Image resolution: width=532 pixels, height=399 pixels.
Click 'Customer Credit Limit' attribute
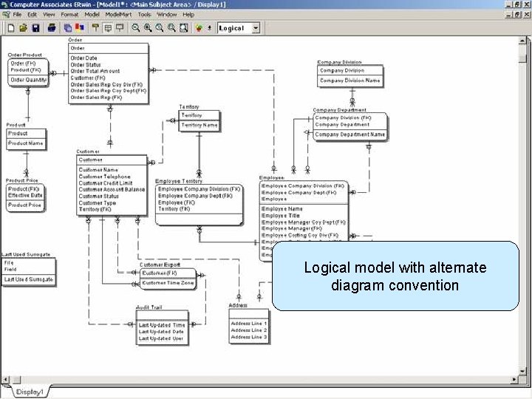coord(106,183)
